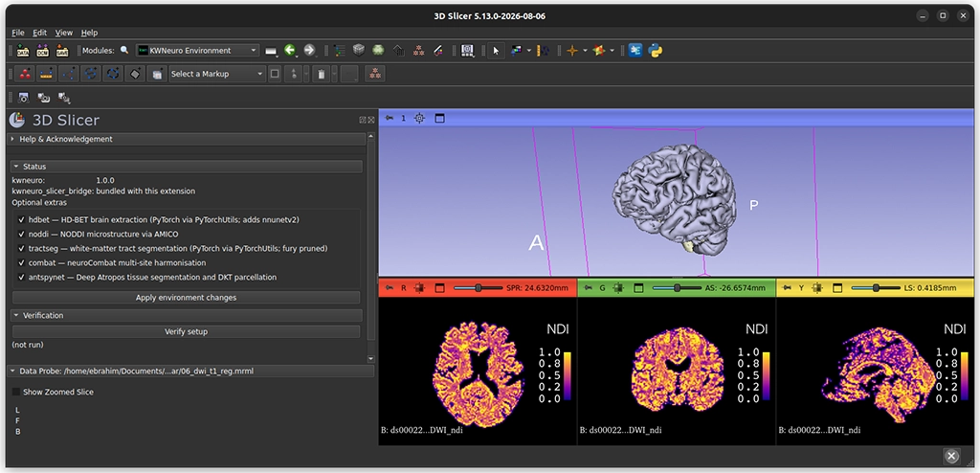Open the module history list icon

[x=271, y=51]
